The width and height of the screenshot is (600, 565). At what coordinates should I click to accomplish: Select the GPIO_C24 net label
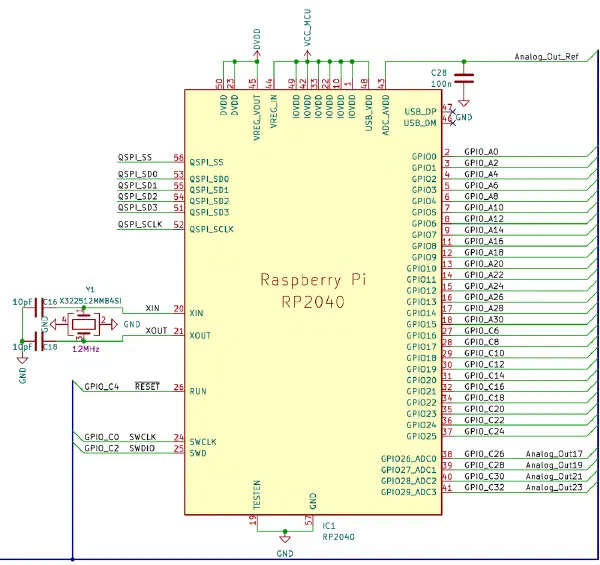click(484, 431)
